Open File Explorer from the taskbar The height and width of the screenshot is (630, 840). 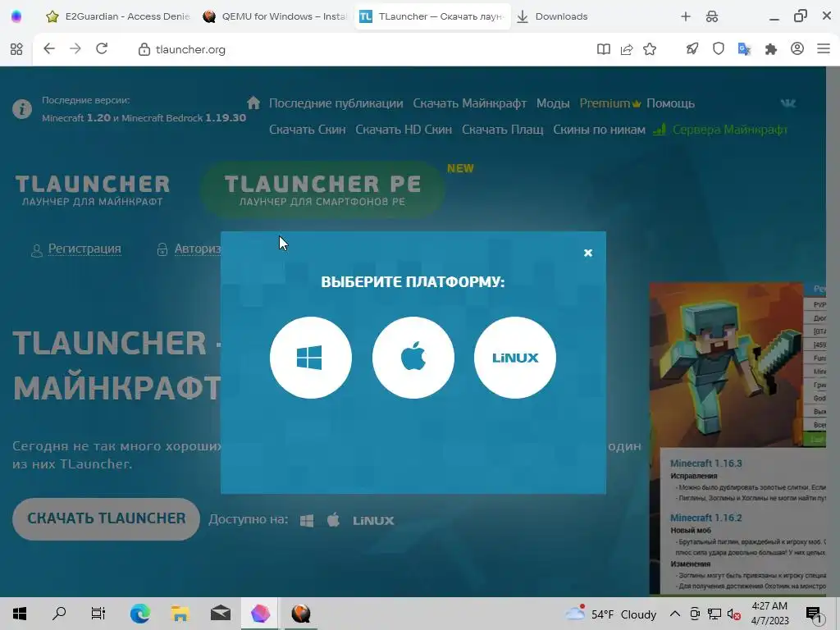click(180, 614)
